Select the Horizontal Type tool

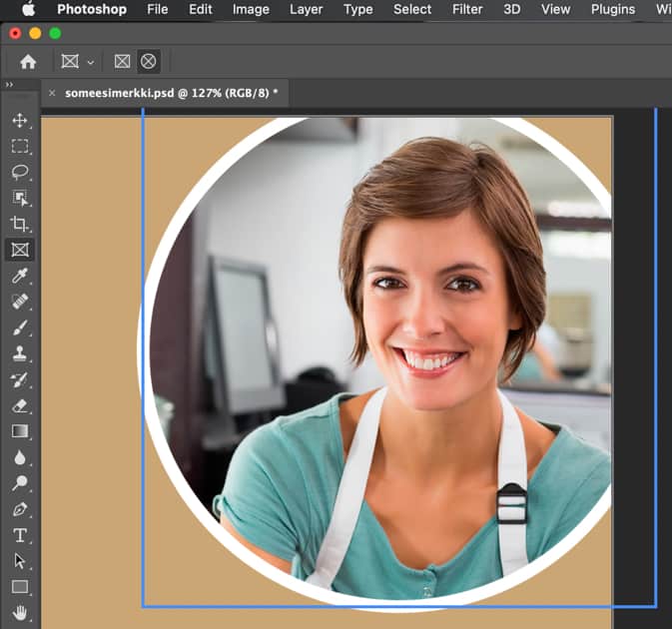coord(20,535)
